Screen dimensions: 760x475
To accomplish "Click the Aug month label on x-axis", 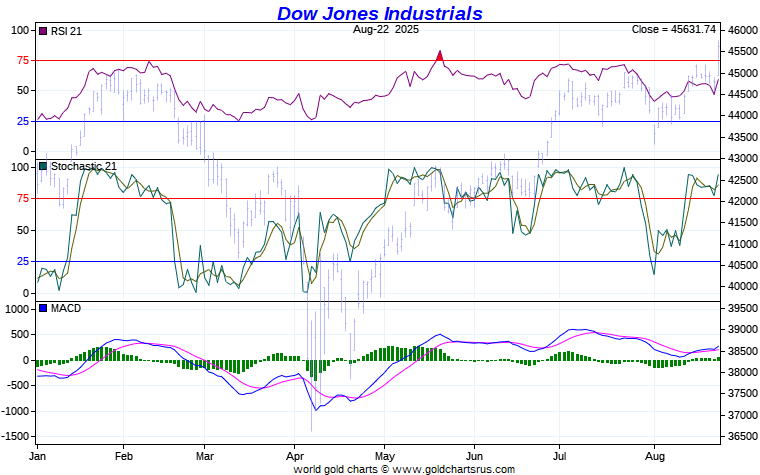I will [654, 456].
